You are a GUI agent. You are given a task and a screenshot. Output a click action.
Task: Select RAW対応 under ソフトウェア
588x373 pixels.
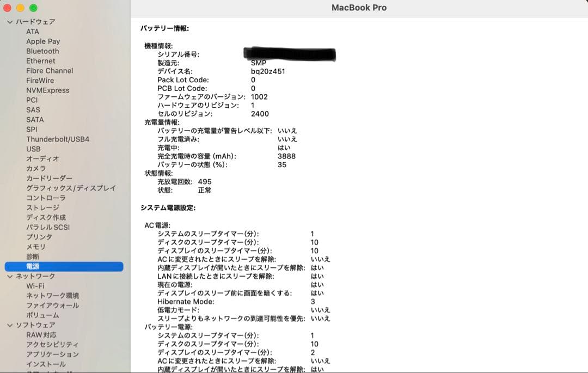pyautogui.click(x=41, y=335)
